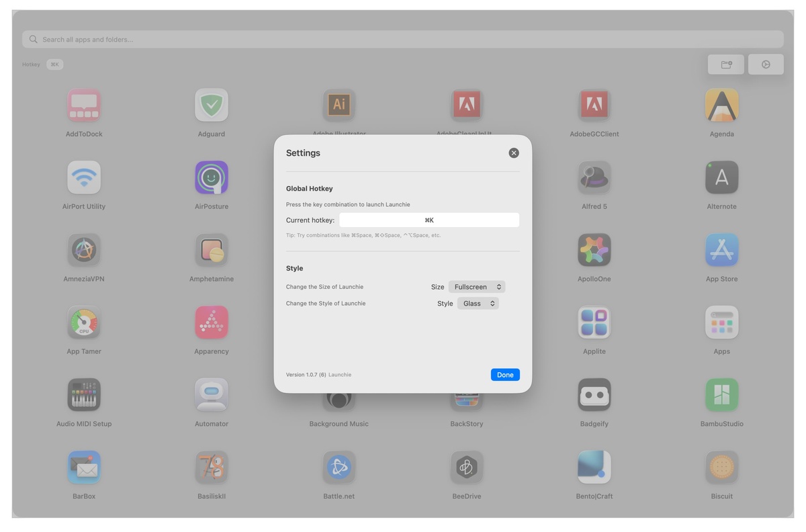Open the Alternote app icon
806x532 pixels.
tap(722, 178)
